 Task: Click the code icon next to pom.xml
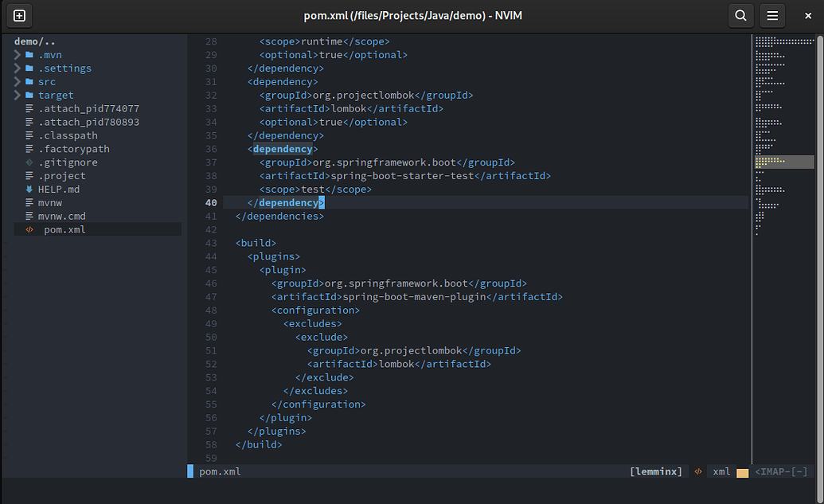[29, 229]
